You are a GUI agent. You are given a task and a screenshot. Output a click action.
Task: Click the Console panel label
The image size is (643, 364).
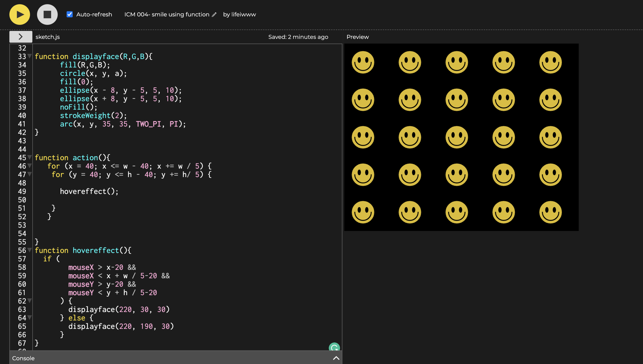tap(23, 358)
